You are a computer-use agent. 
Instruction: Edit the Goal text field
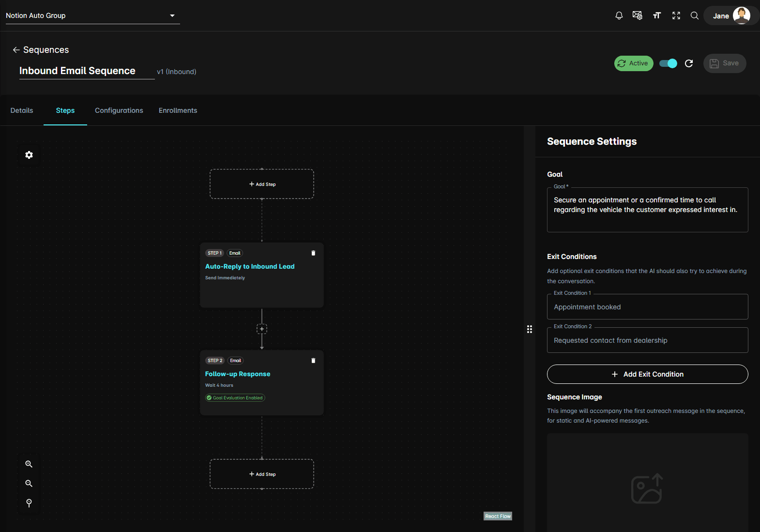(648, 210)
